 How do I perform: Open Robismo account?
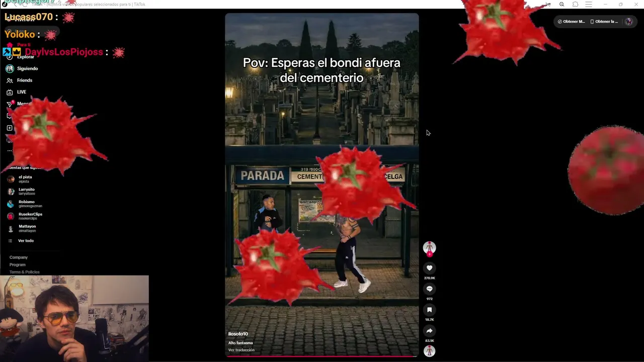point(30,204)
